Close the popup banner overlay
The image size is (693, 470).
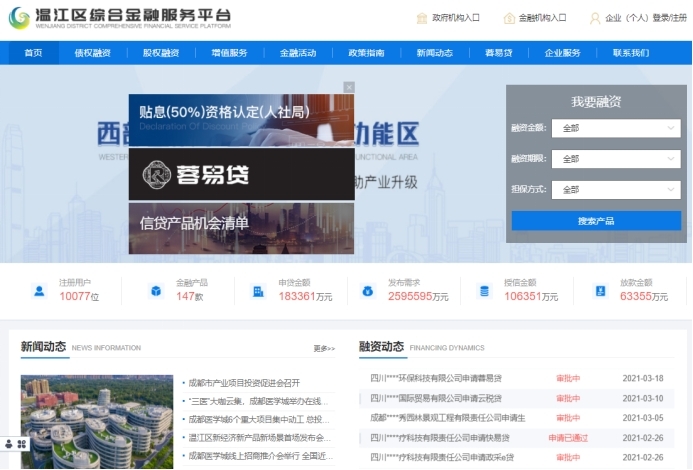349,87
